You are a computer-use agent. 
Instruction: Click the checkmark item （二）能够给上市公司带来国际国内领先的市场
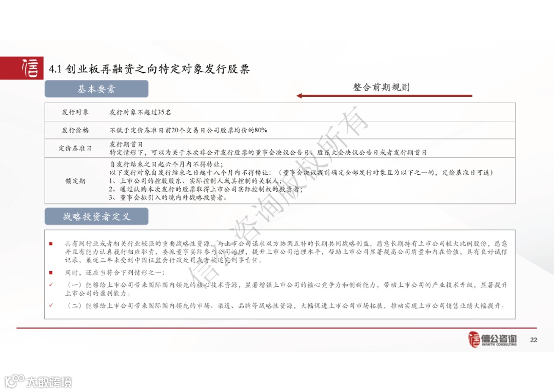click(x=286, y=305)
